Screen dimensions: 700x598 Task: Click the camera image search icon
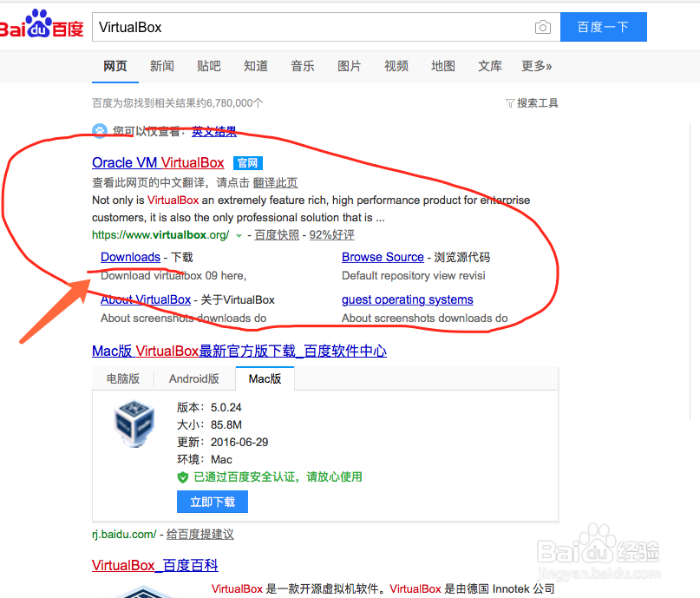click(542, 27)
